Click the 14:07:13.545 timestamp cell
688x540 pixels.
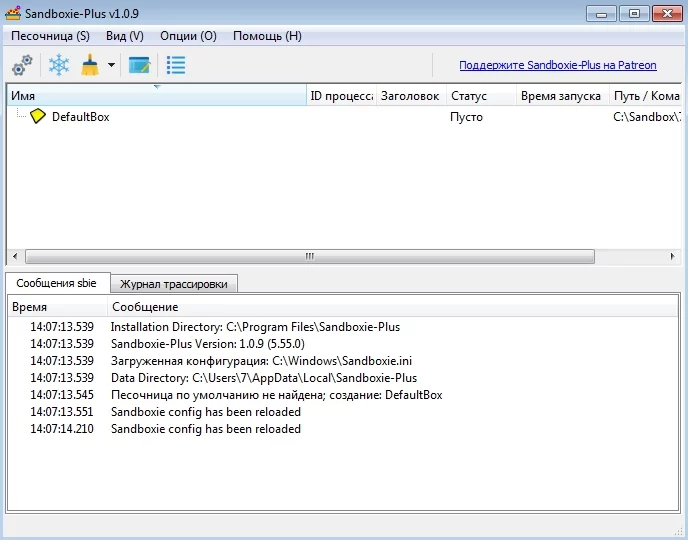click(x=62, y=395)
